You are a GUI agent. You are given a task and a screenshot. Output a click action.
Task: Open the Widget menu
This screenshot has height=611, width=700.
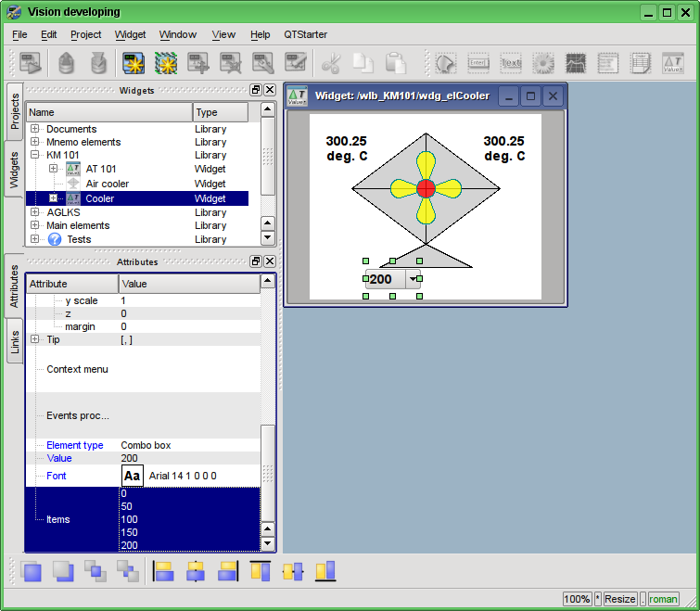point(130,34)
